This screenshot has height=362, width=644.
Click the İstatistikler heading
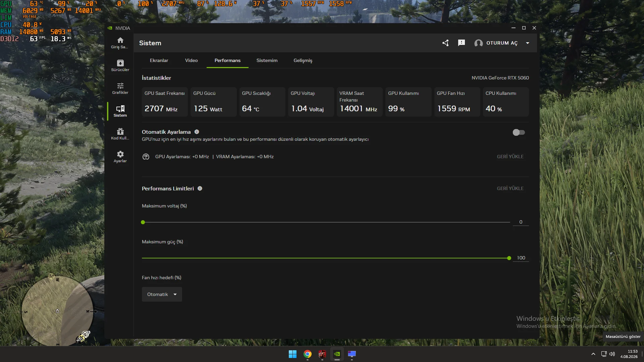pyautogui.click(x=156, y=78)
